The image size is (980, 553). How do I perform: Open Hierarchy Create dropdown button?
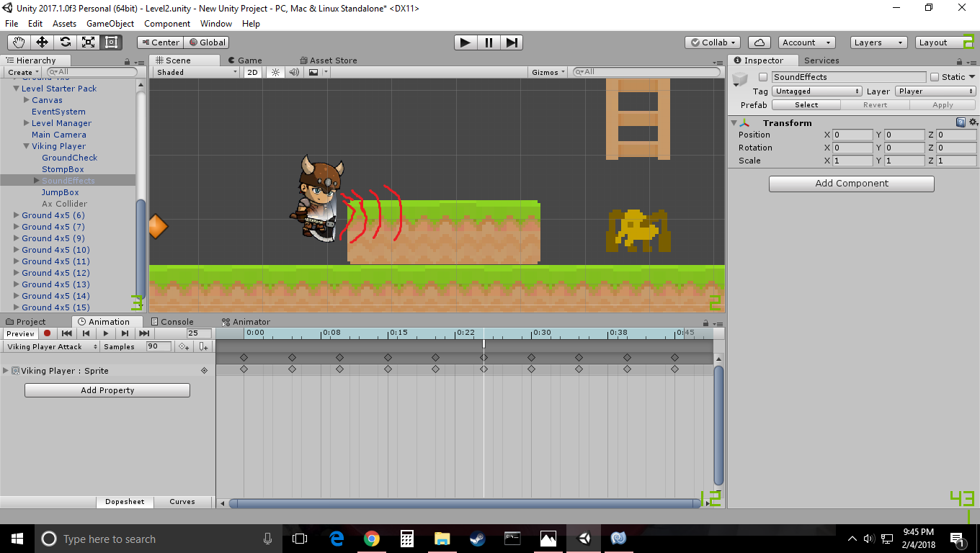pos(22,72)
